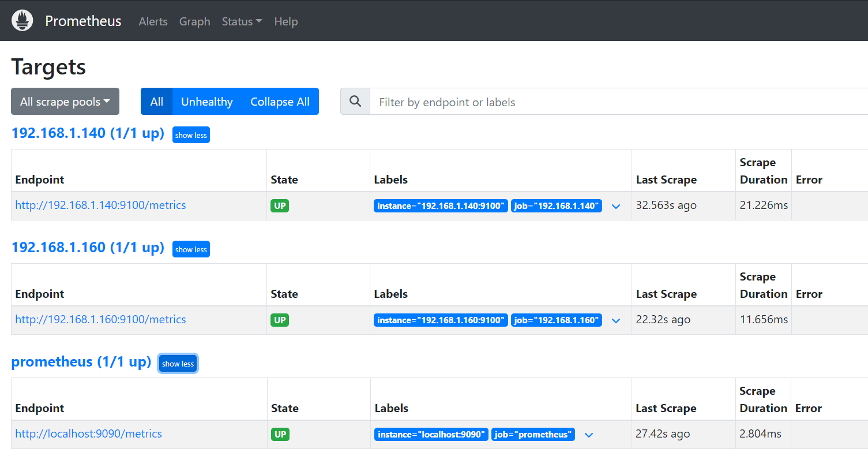868x471 pixels.
Task: Click the 22.32s ago last scrape value
Action: point(663,320)
